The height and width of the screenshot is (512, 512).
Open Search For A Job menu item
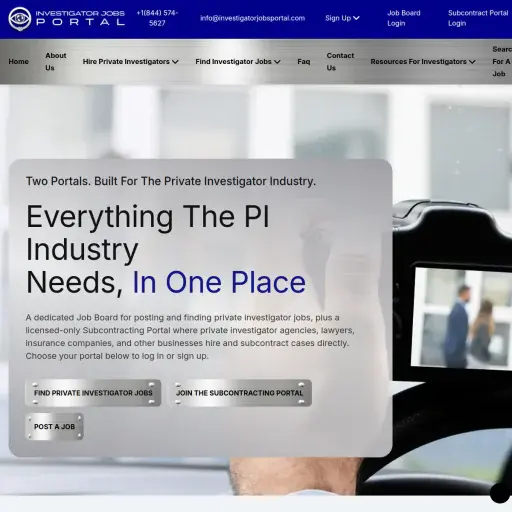click(502, 62)
